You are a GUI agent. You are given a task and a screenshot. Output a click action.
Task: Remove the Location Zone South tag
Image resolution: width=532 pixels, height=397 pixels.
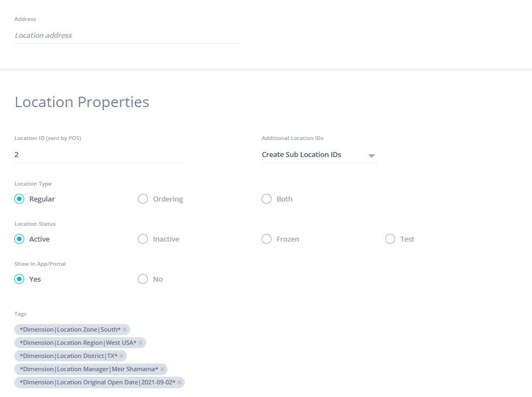pos(125,329)
